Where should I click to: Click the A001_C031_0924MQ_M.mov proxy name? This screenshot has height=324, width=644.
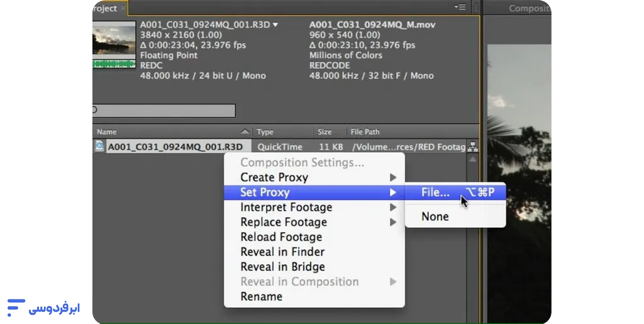[372, 25]
